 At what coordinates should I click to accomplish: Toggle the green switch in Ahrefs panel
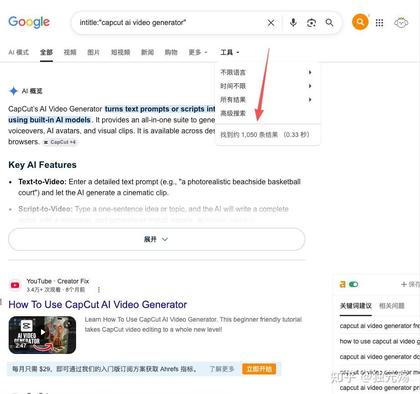click(353, 284)
